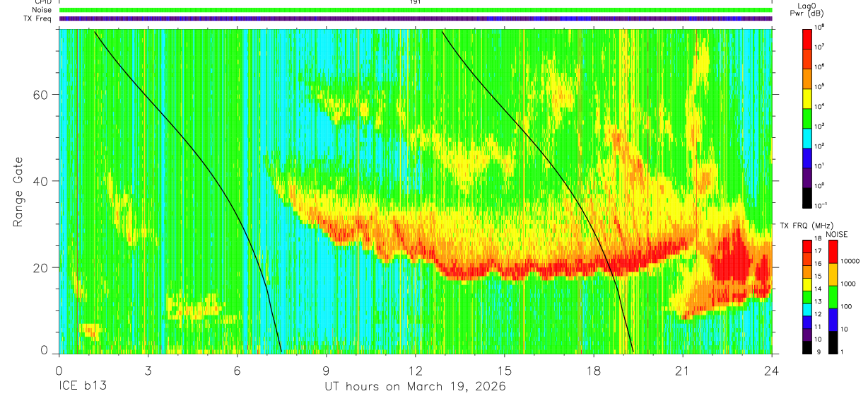The width and height of the screenshot is (868, 401).
Task: Click the x-axis hour tick label 9
Action: (326, 371)
